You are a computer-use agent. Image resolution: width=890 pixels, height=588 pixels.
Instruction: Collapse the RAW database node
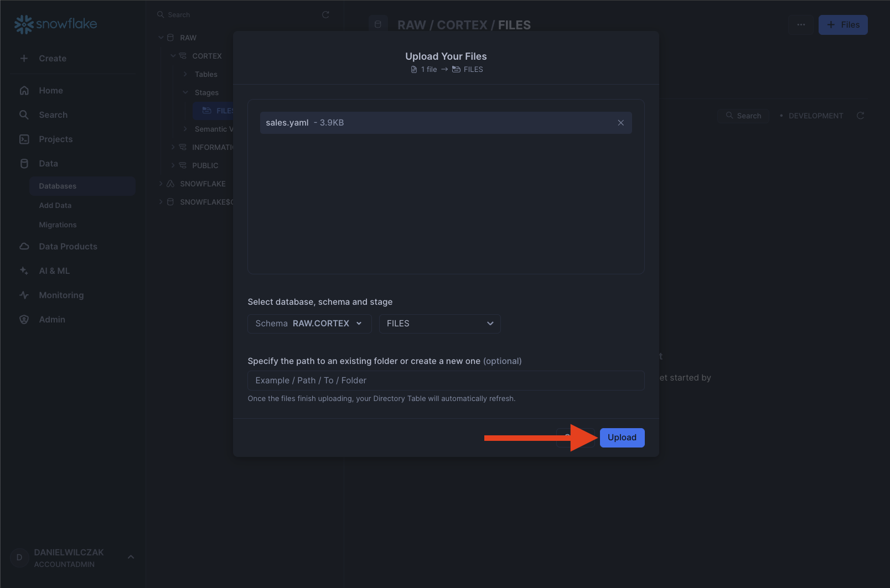161,38
